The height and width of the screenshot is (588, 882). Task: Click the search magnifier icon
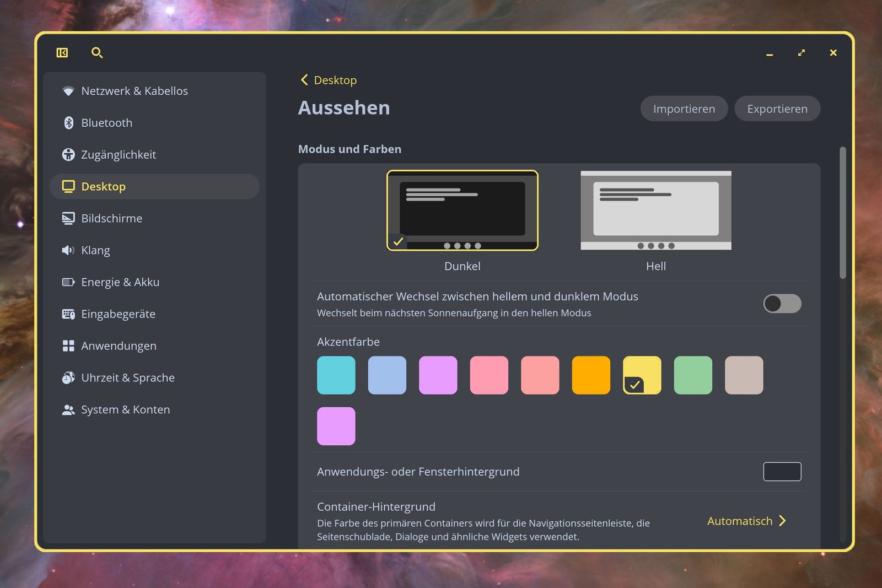click(97, 52)
